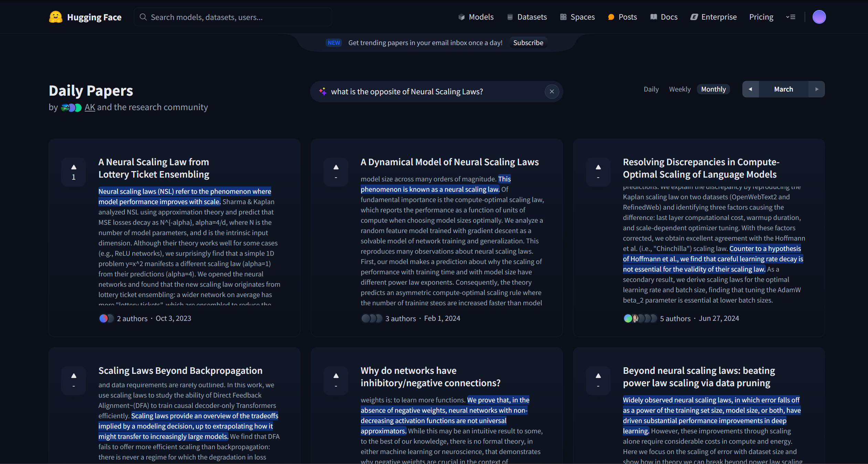Upvote Why do networks have inhibitory connections
This screenshot has height=464, width=868.
coord(336,380)
